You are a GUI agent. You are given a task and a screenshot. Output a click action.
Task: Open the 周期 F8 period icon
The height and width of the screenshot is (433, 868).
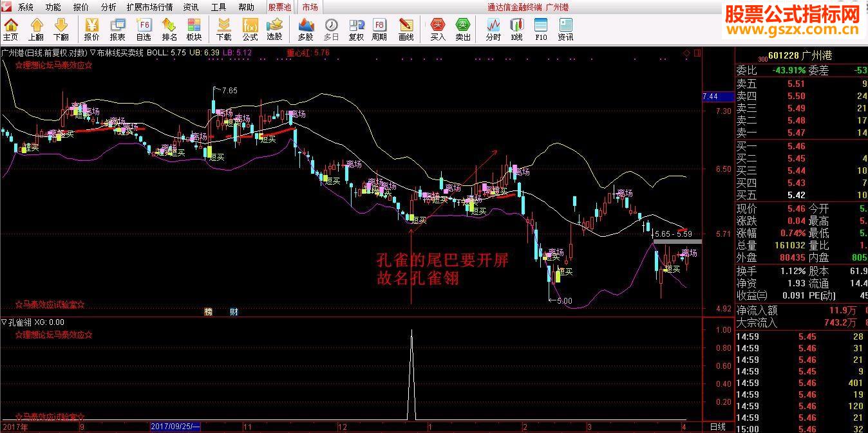[380, 30]
